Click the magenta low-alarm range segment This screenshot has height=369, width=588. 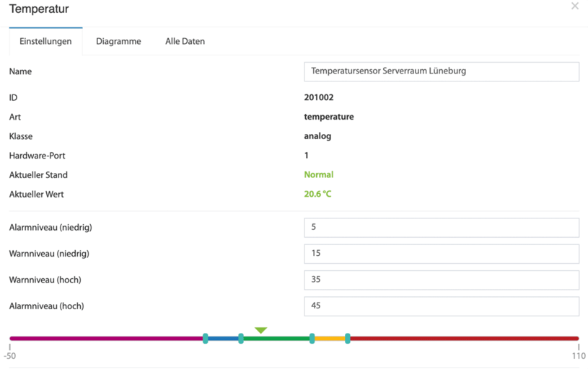(106, 338)
